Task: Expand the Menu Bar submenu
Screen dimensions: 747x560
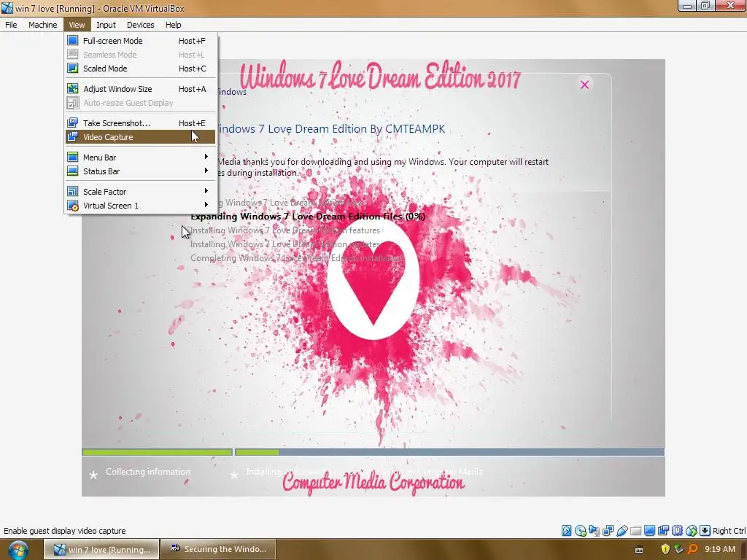Action: click(x=141, y=157)
